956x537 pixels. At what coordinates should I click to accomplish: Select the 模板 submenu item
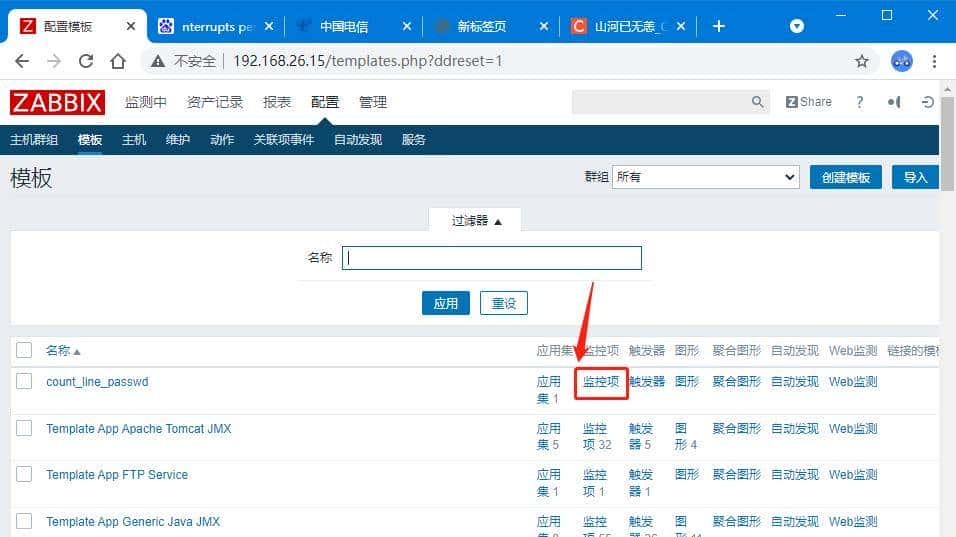[x=90, y=140]
